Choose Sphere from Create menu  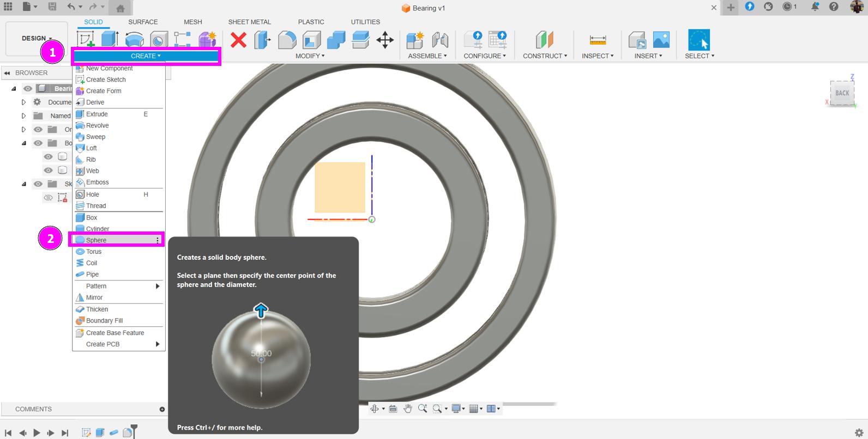pyautogui.click(x=119, y=240)
